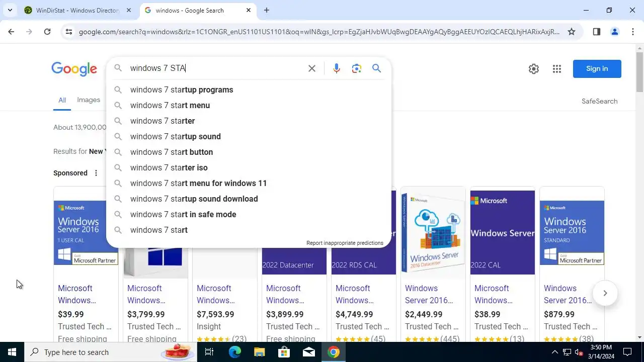The height and width of the screenshot is (362, 644).
Task: Clear the search box text
Action: pyautogui.click(x=312, y=68)
